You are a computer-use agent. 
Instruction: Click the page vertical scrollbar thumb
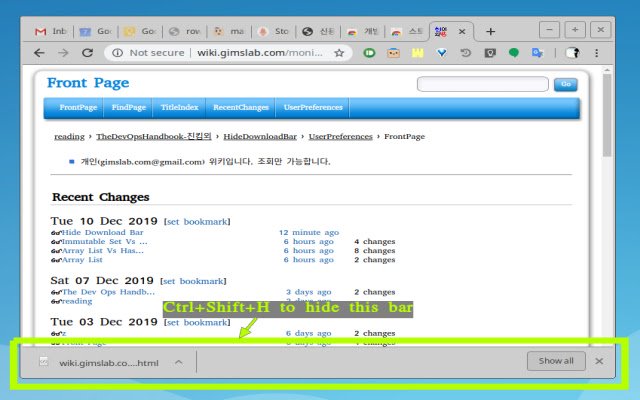pos(607,115)
